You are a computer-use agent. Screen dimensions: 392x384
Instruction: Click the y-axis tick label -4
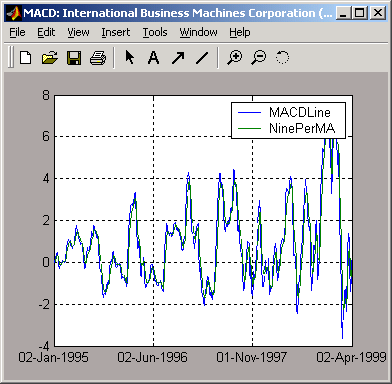click(x=44, y=346)
